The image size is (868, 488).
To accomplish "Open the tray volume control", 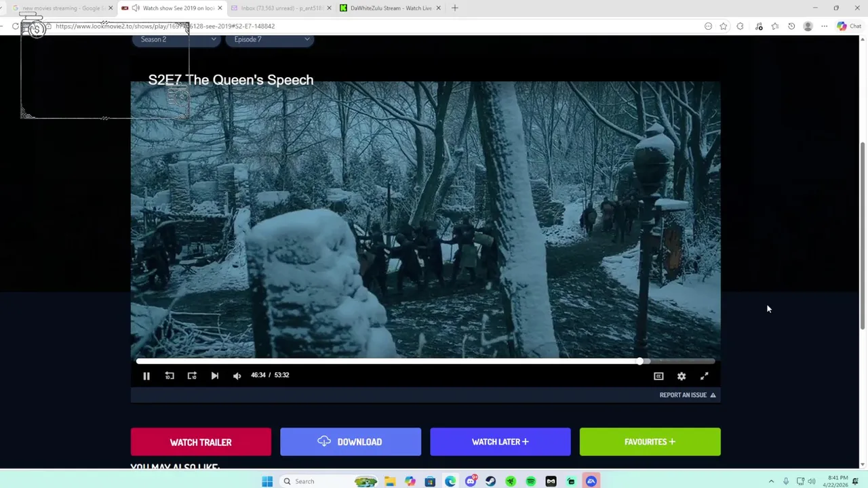I will click(x=812, y=481).
